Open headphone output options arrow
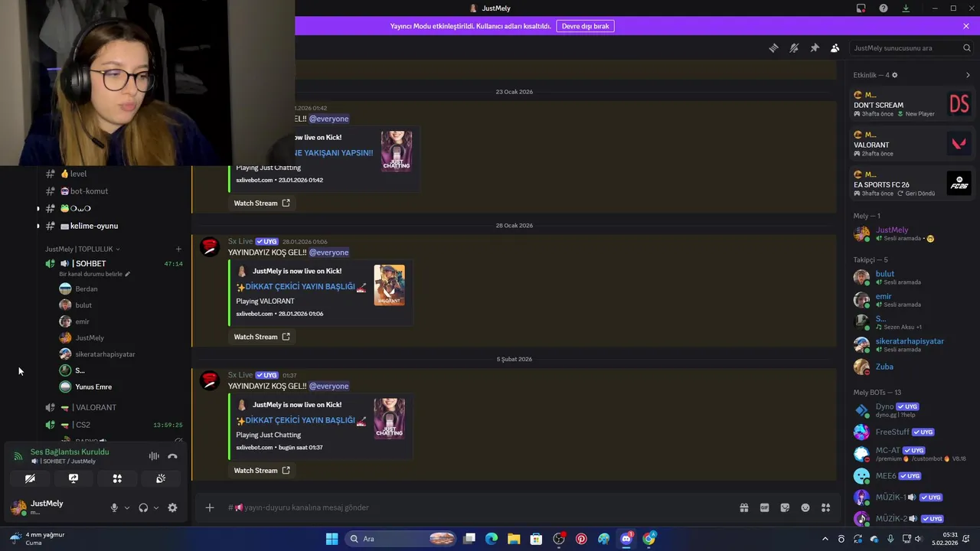The image size is (980, 551). pyautogui.click(x=156, y=507)
